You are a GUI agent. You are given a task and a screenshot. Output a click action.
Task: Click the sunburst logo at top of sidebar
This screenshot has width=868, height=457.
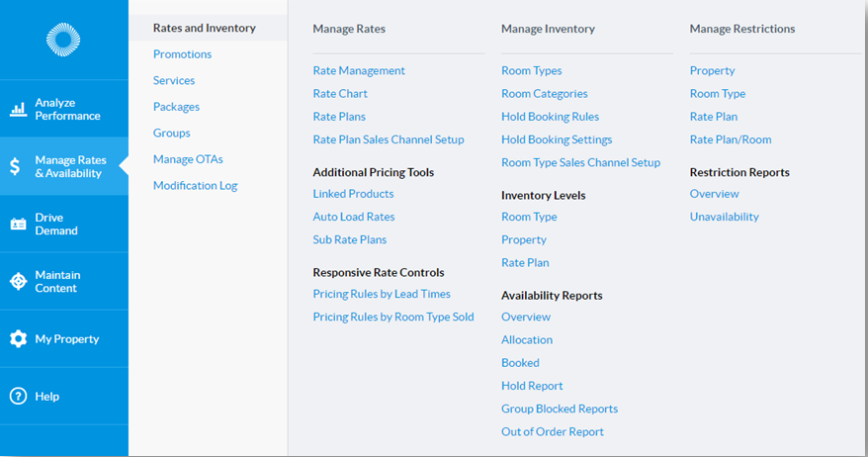coord(63,40)
